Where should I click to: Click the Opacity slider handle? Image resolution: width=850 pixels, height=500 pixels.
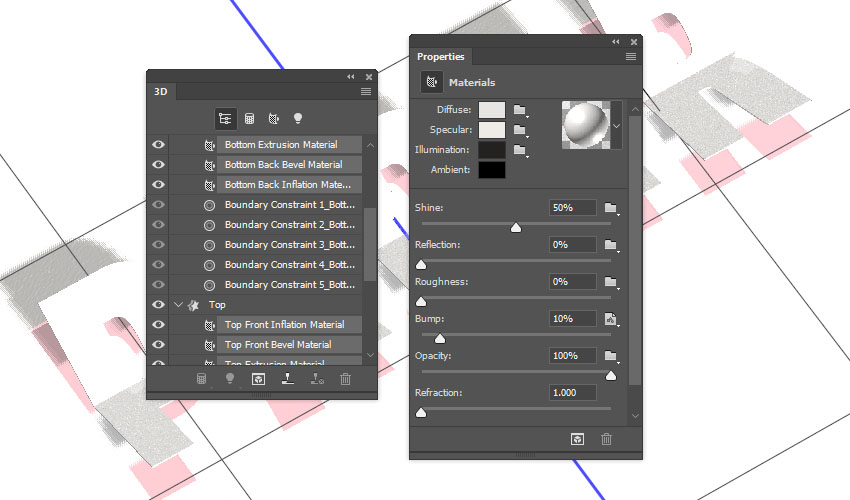coord(611,375)
